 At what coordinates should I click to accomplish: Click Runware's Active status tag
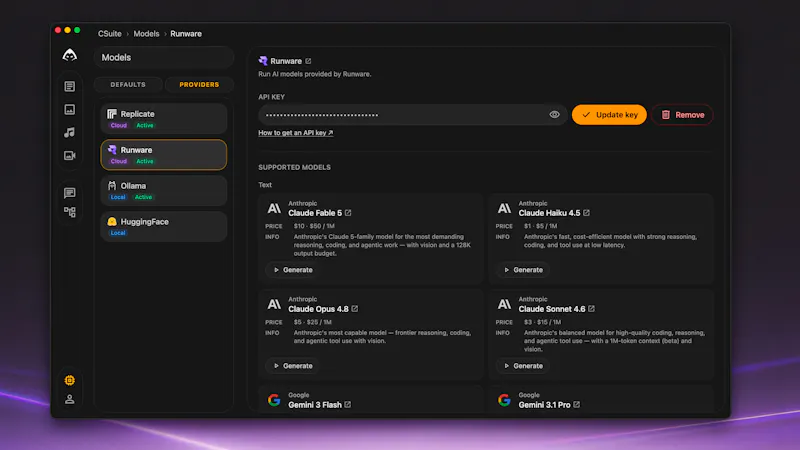click(145, 161)
